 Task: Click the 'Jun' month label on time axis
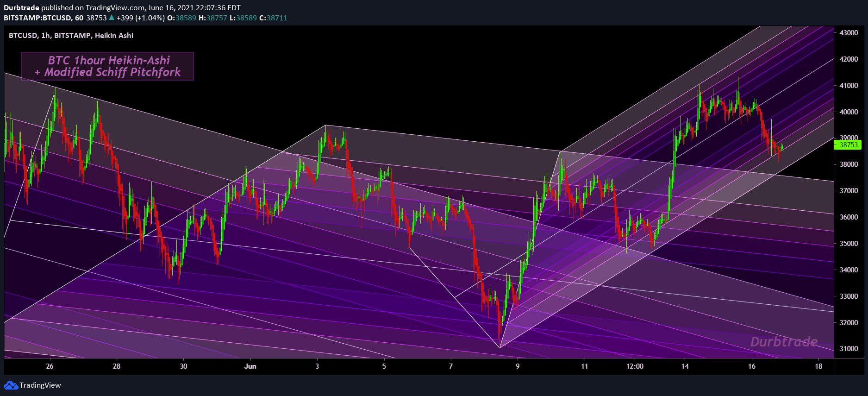(250, 366)
